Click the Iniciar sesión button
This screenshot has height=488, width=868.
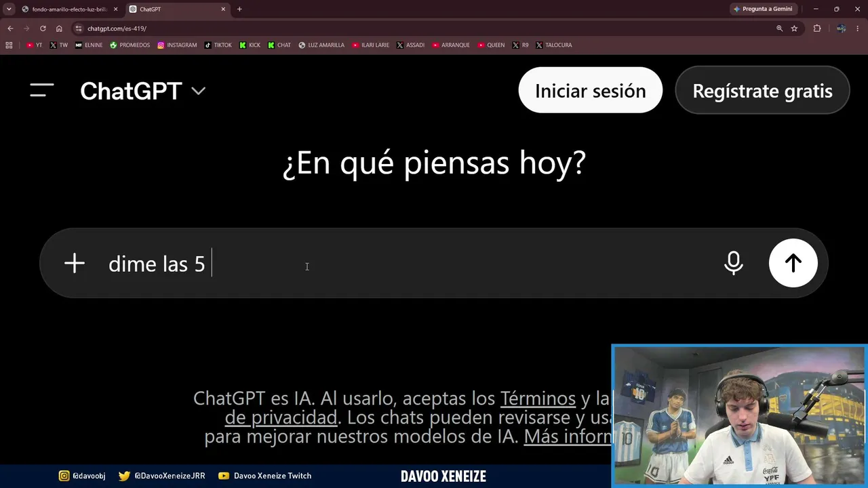(590, 90)
